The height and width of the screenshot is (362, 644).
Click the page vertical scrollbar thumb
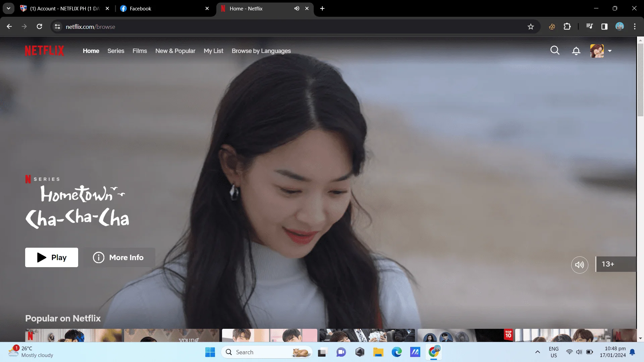tap(640, 80)
